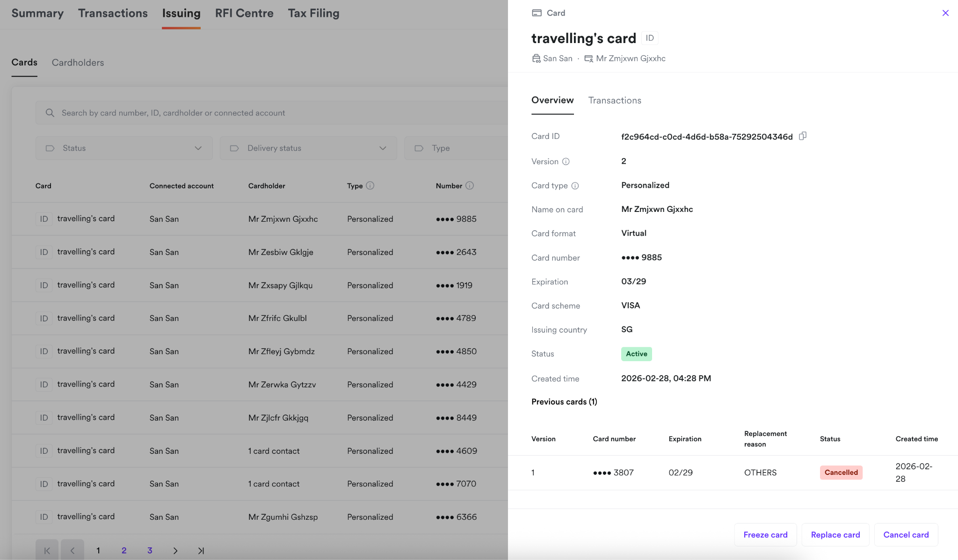Click the Replace card button
This screenshot has height=560, width=958.
tap(835, 535)
